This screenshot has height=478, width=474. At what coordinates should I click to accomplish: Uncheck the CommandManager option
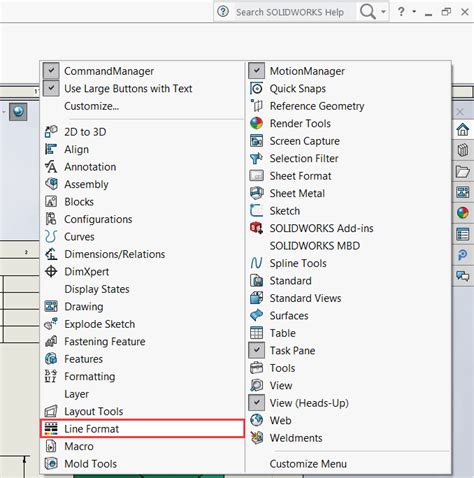coord(51,71)
